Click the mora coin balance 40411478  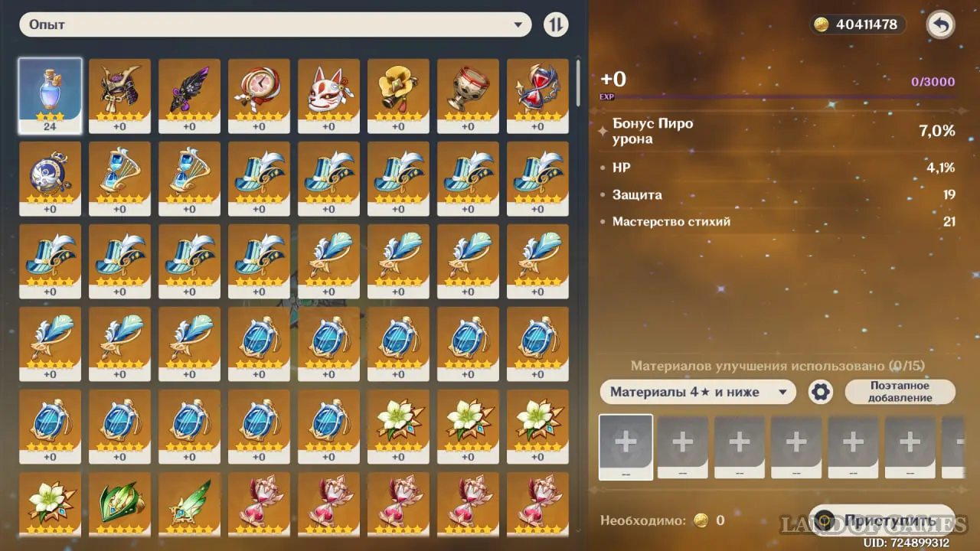(858, 24)
